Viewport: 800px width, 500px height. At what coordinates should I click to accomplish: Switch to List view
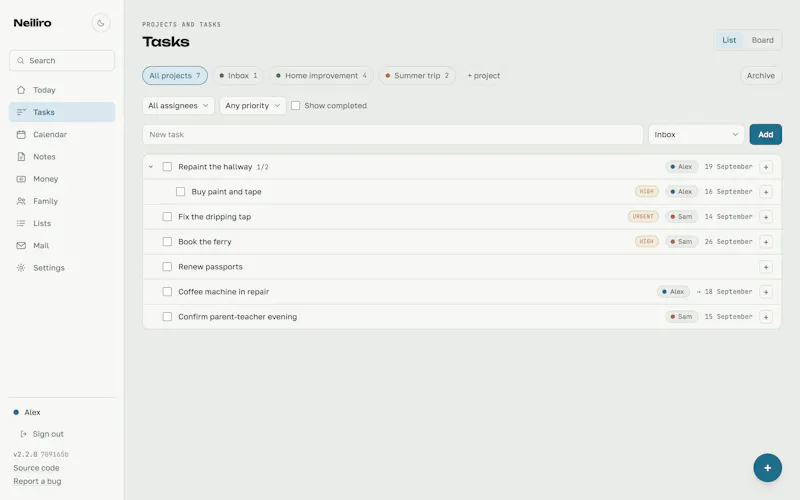[729, 40]
